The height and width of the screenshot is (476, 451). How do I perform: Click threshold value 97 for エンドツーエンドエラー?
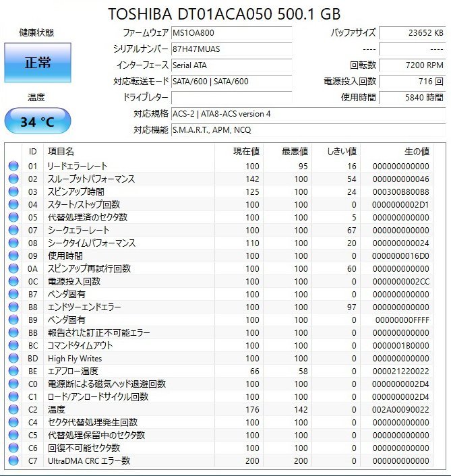351,307
